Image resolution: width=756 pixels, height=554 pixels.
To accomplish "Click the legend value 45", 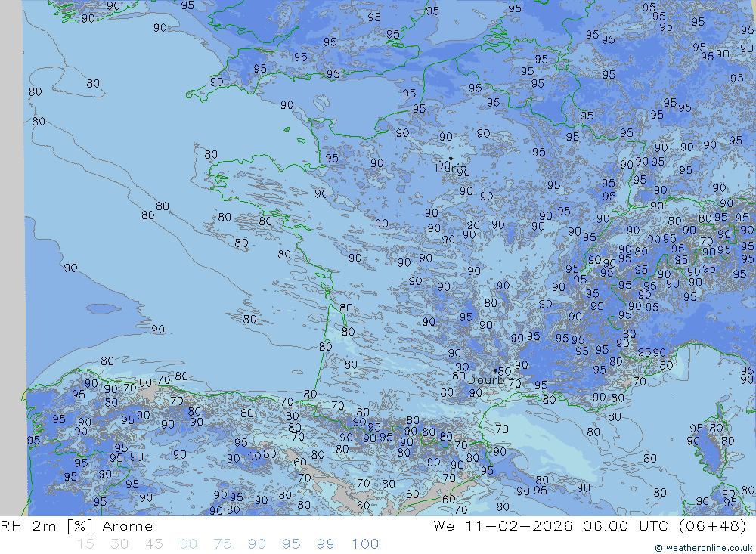I will pyautogui.click(x=153, y=544).
